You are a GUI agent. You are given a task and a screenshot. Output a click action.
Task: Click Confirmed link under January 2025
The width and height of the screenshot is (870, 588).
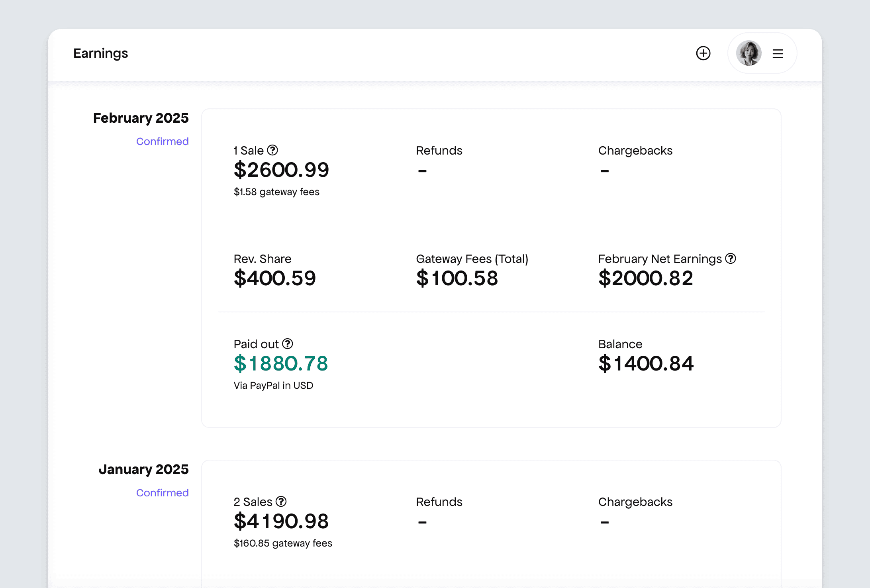pos(162,493)
